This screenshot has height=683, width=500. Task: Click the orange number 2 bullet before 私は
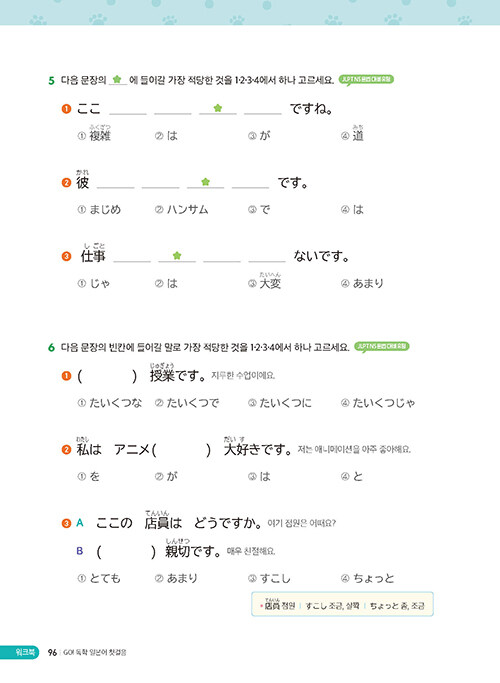[x=66, y=449]
